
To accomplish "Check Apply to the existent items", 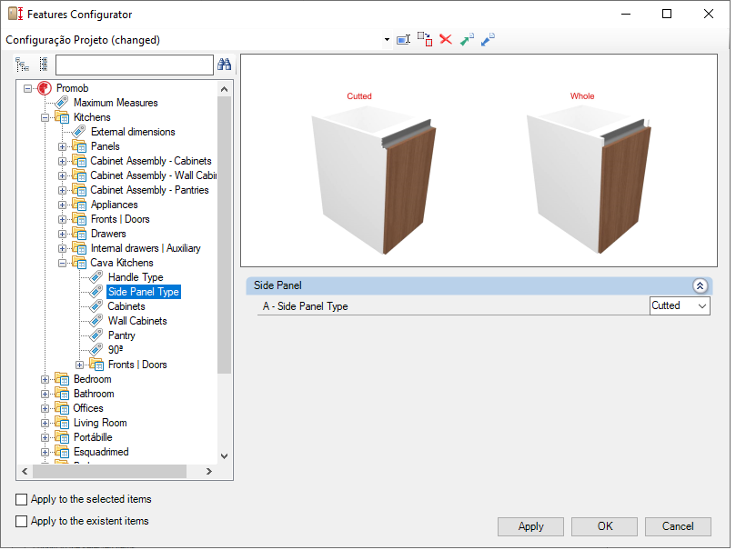I will pos(21,522).
